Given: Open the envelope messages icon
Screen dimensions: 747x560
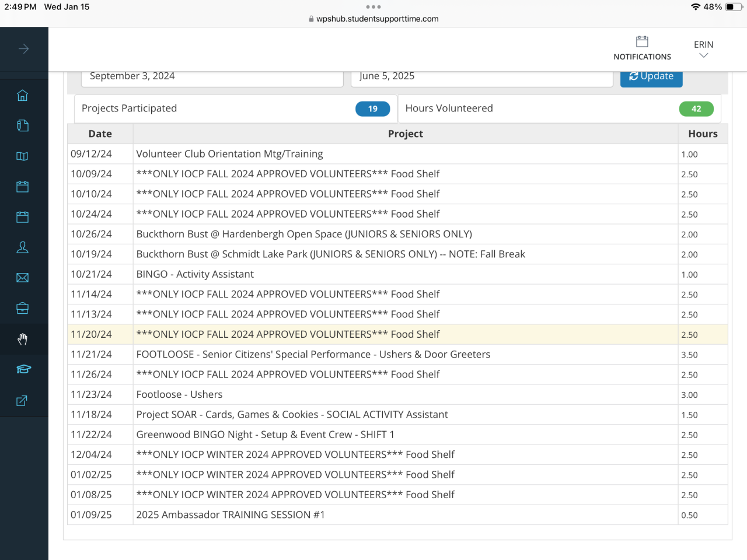Looking at the screenshot, I should tap(23, 278).
